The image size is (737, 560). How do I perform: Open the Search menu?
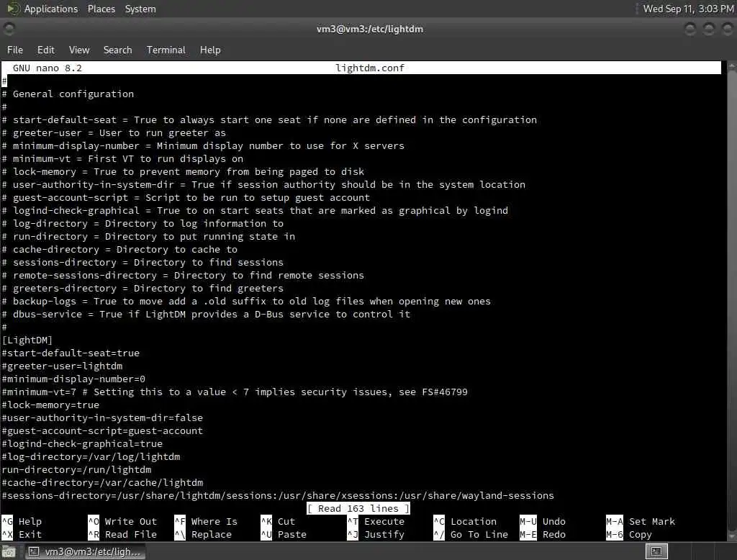pyautogui.click(x=117, y=50)
